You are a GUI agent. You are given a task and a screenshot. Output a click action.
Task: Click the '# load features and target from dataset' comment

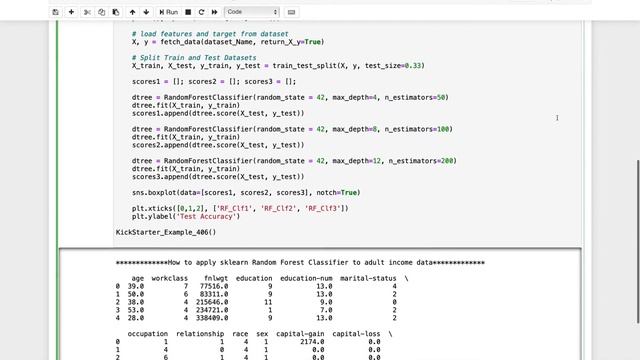point(210,34)
